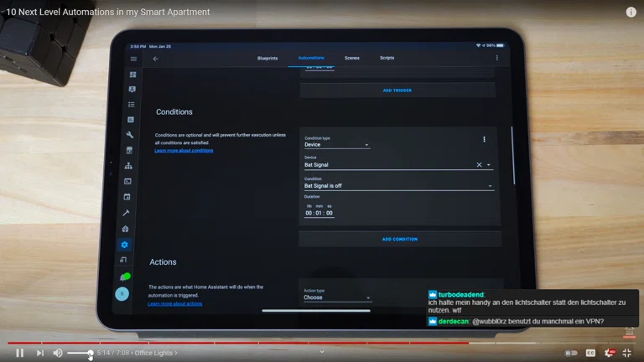Expand the Condition type dropdown

(x=337, y=145)
